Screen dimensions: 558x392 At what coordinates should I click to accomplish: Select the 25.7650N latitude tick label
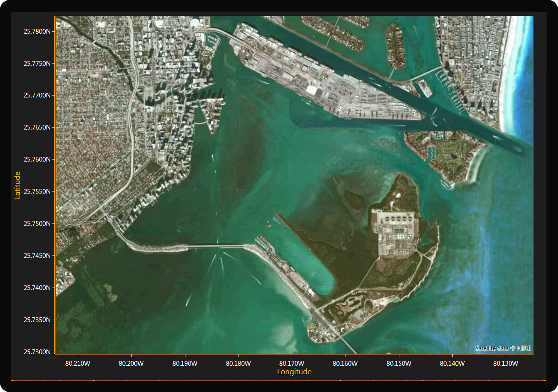37,127
